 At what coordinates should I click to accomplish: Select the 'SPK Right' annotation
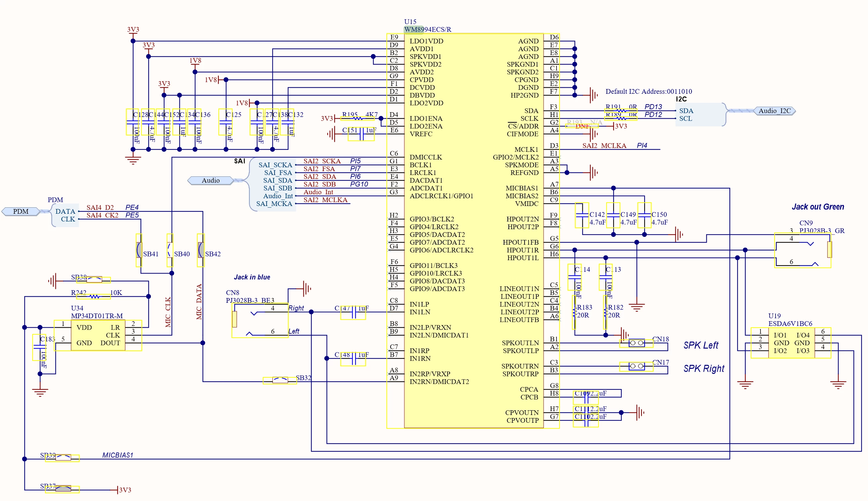(704, 369)
